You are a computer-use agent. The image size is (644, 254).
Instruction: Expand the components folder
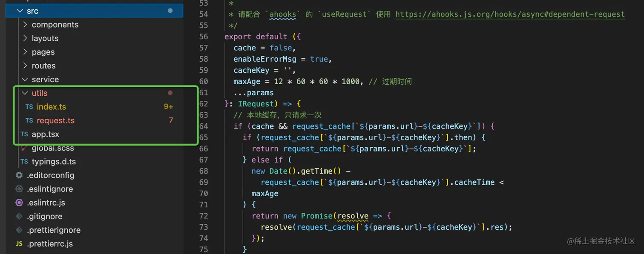tap(55, 25)
